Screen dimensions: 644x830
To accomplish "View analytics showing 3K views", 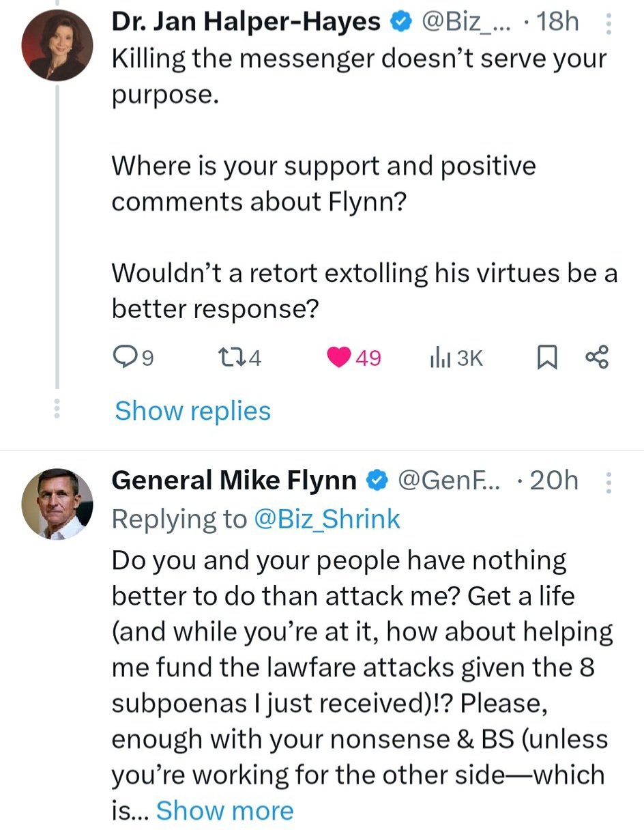I will coord(437,357).
